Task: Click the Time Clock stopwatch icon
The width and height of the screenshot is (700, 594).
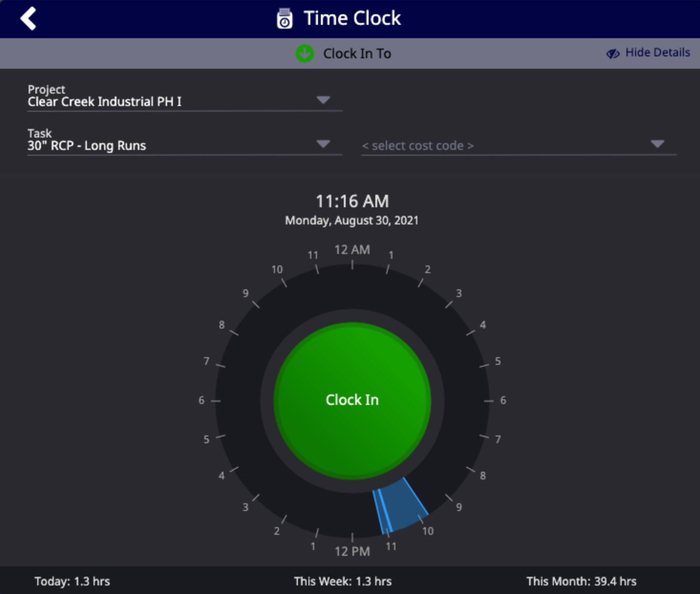Action: [x=285, y=19]
